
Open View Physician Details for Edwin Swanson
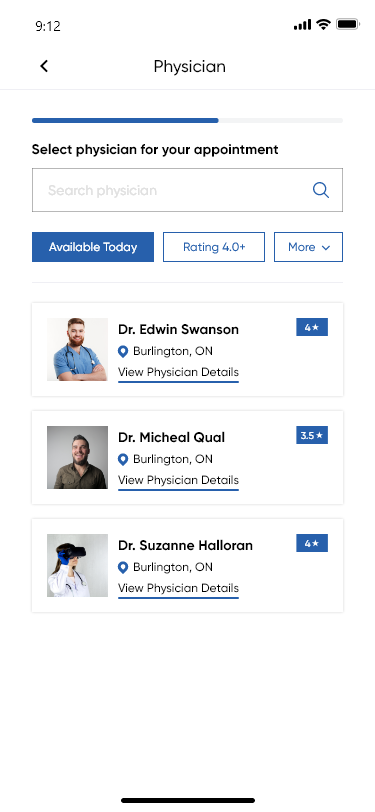pos(178,372)
